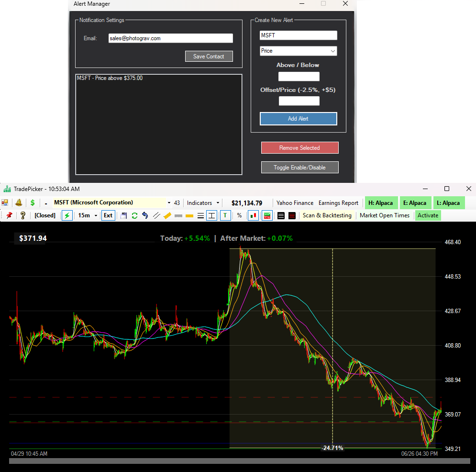476x472 pixels.
Task: Click the floppy disk save icon
Action: point(123,215)
